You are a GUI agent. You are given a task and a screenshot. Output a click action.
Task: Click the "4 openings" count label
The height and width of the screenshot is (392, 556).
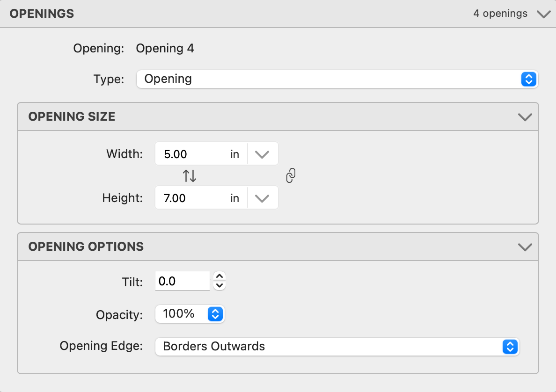pos(500,14)
